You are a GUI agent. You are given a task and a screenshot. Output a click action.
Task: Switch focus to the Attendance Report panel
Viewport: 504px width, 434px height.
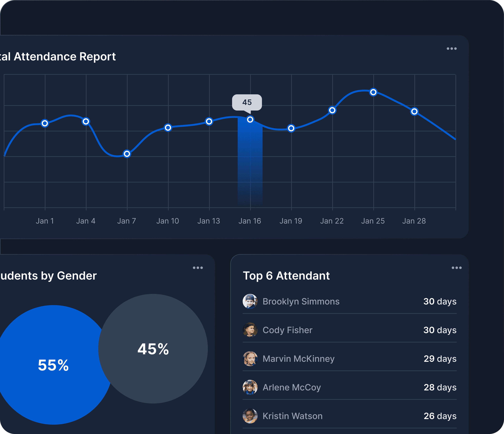[x=58, y=57]
